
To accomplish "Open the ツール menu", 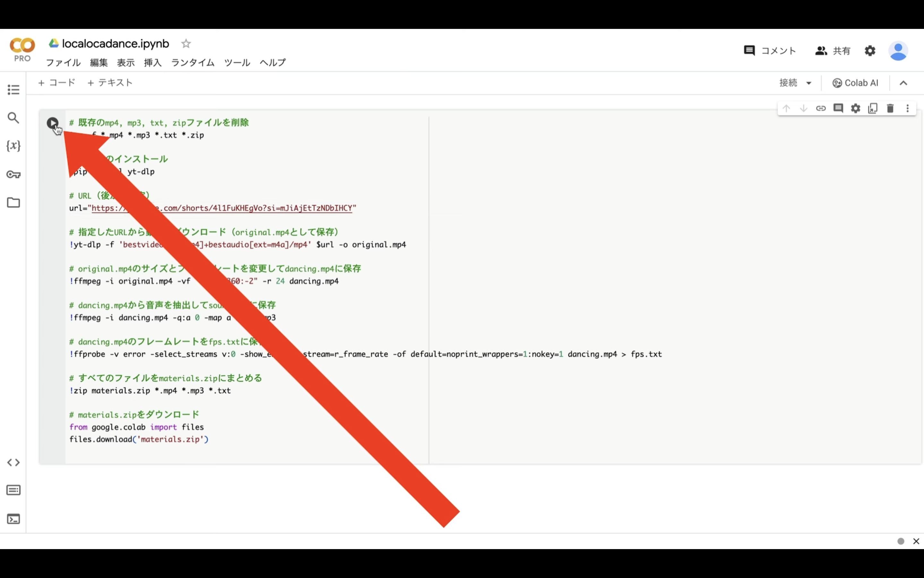I will pos(237,62).
